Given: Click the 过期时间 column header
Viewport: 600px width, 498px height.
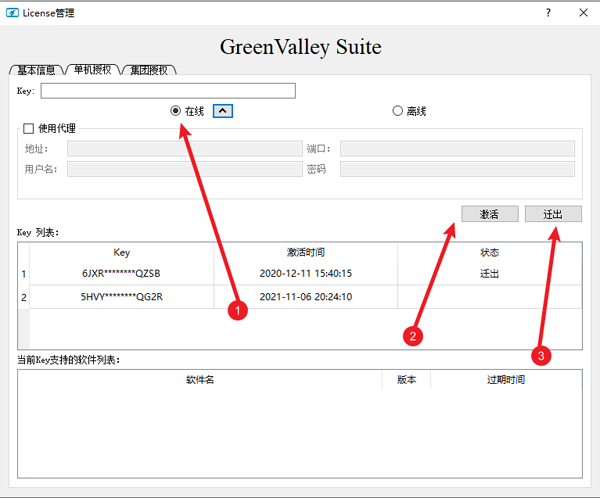Looking at the screenshot, I should pyautogui.click(x=505, y=380).
